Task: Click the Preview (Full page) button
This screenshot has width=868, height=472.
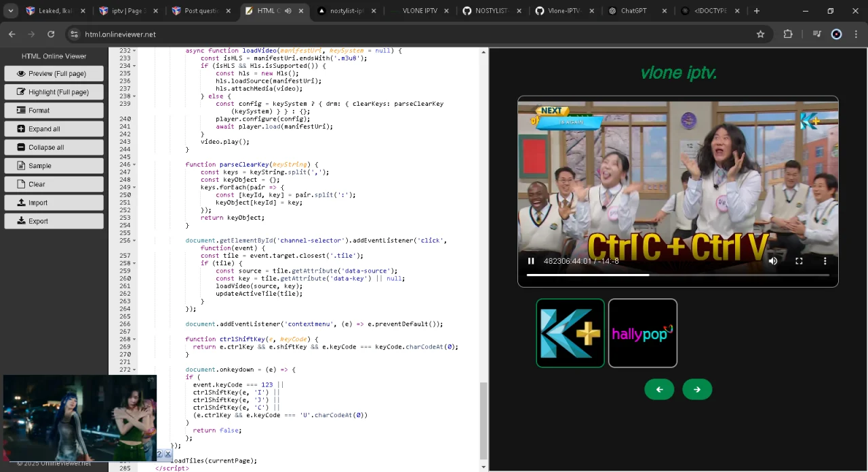Action: (x=54, y=73)
